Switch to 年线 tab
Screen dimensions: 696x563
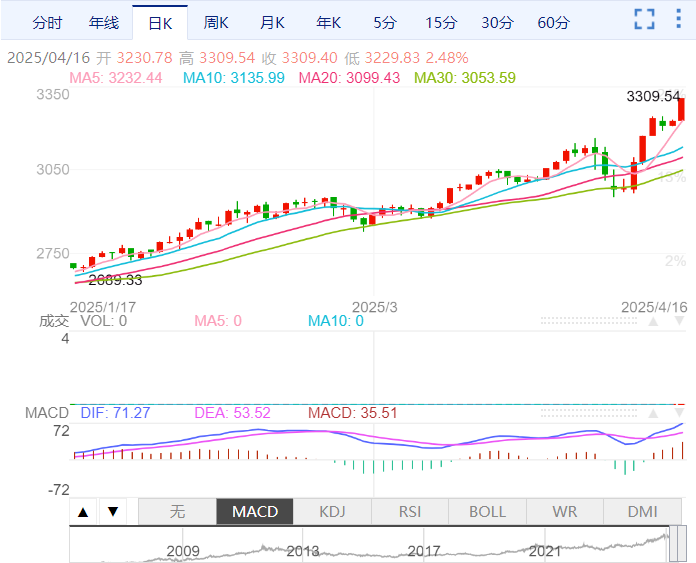[103, 23]
